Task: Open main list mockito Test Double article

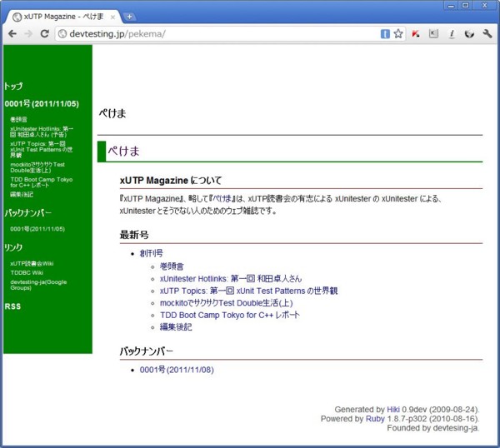Action: (x=227, y=303)
